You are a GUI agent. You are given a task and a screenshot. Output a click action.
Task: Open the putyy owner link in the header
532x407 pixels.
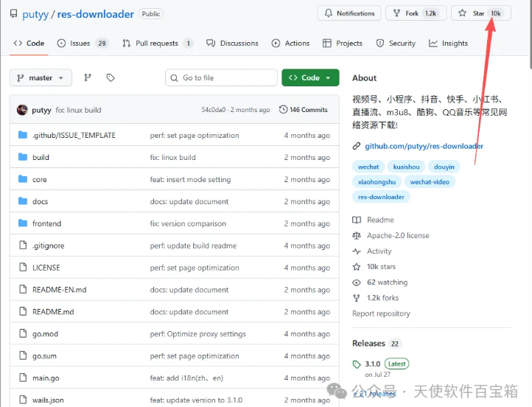click(35, 14)
